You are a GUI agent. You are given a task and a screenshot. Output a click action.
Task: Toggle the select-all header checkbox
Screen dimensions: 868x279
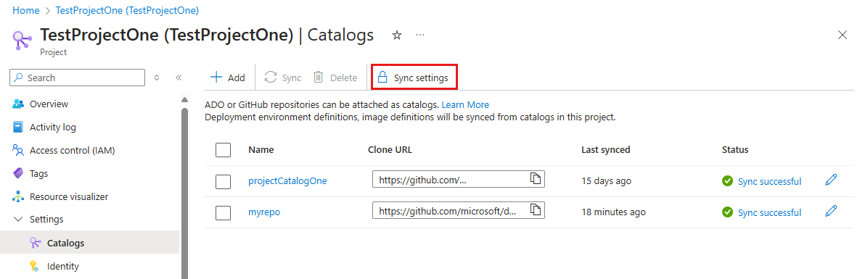[x=223, y=150]
